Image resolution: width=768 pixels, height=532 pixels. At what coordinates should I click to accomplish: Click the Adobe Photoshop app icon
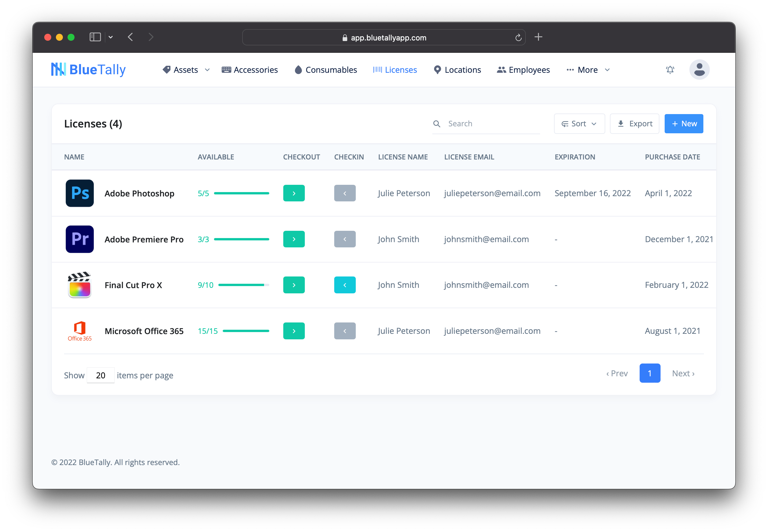(80, 193)
